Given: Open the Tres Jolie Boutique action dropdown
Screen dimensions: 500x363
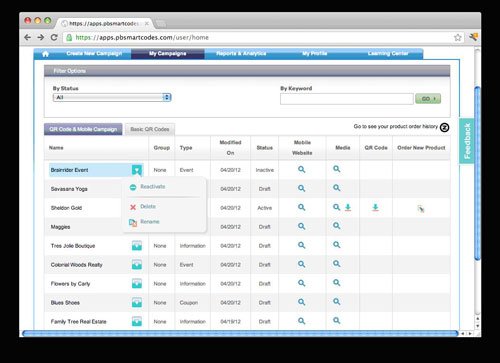Looking at the screenshot, I should click(x=137, y=246).
